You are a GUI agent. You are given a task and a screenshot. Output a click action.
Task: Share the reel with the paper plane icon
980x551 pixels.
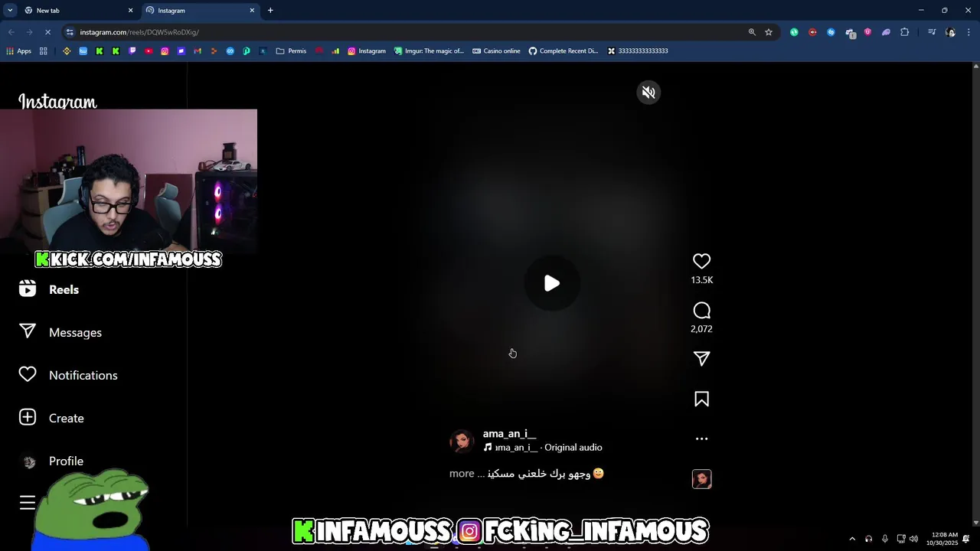click(701, 359)
